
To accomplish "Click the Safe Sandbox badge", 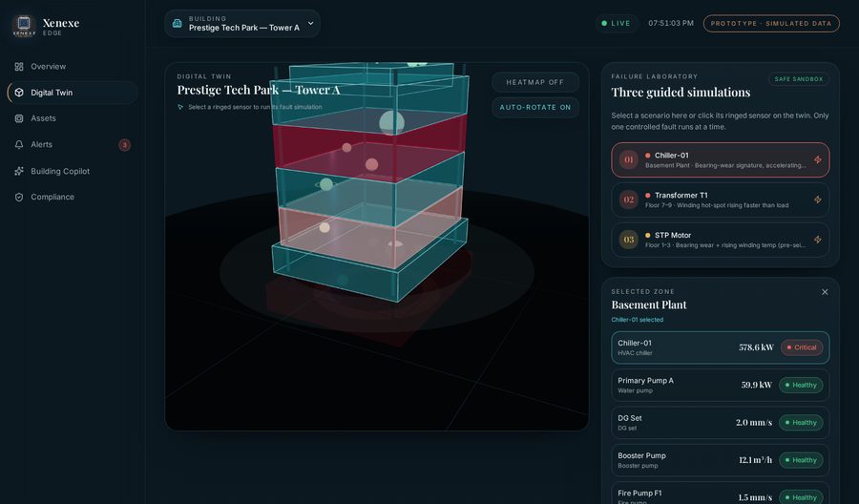I will [x=799, y=79].
